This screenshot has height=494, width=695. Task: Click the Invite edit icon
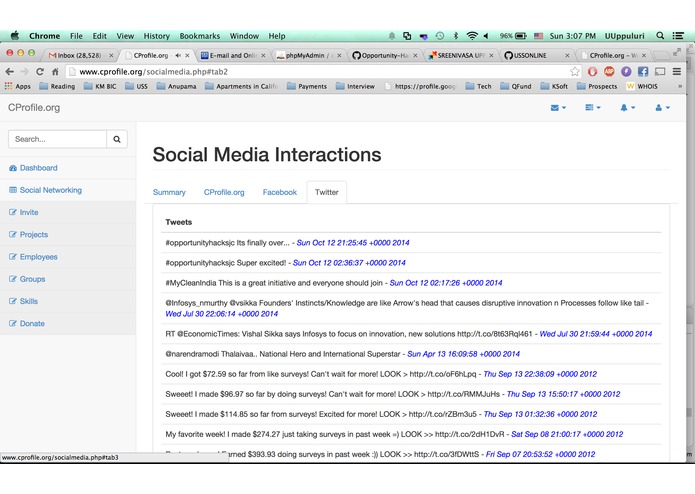[13, 212]
